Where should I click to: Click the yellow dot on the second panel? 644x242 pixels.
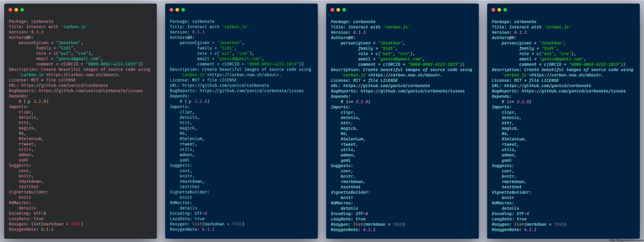pos(177,10)
